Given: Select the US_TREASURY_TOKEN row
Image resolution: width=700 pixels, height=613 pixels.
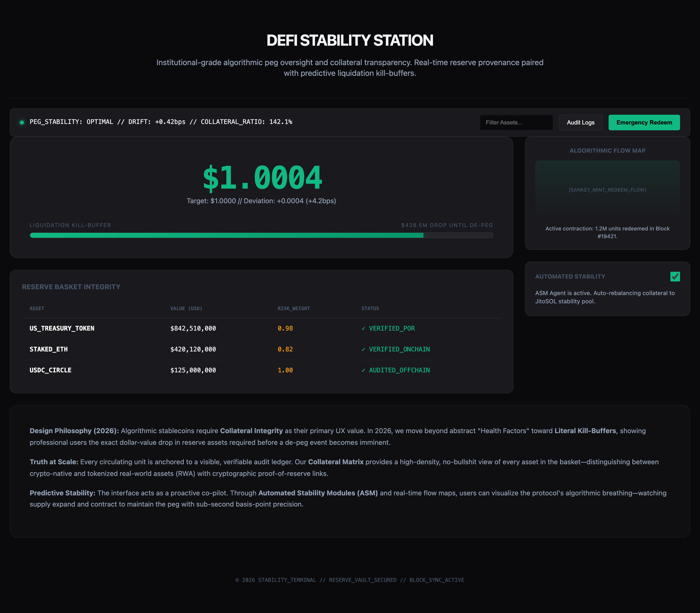Looking at the screenshot, I should point(62,328).
